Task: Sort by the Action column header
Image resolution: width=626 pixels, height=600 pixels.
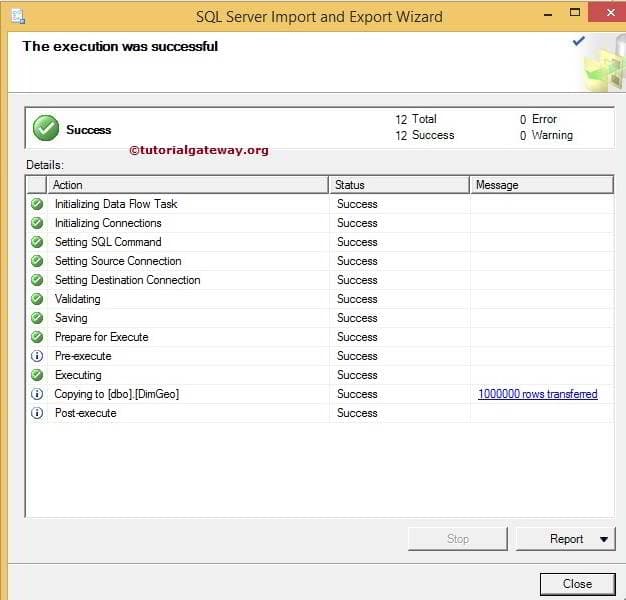Action: coord(188,185)
